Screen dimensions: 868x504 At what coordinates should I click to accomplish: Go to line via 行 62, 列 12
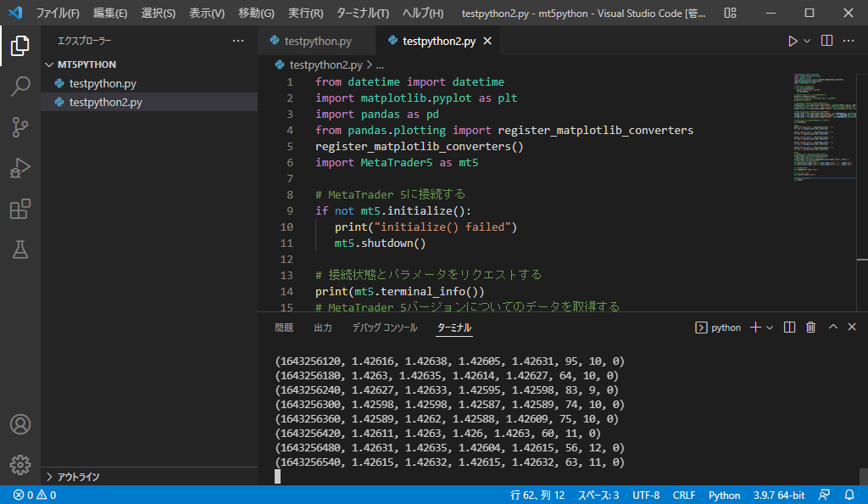537,496
